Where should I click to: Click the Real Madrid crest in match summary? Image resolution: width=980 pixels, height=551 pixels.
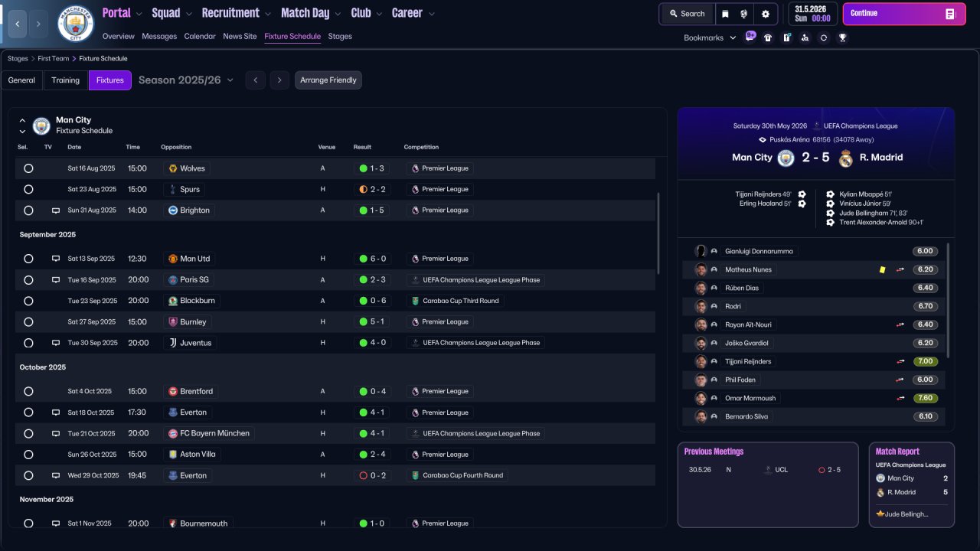(x=845, y=158)
